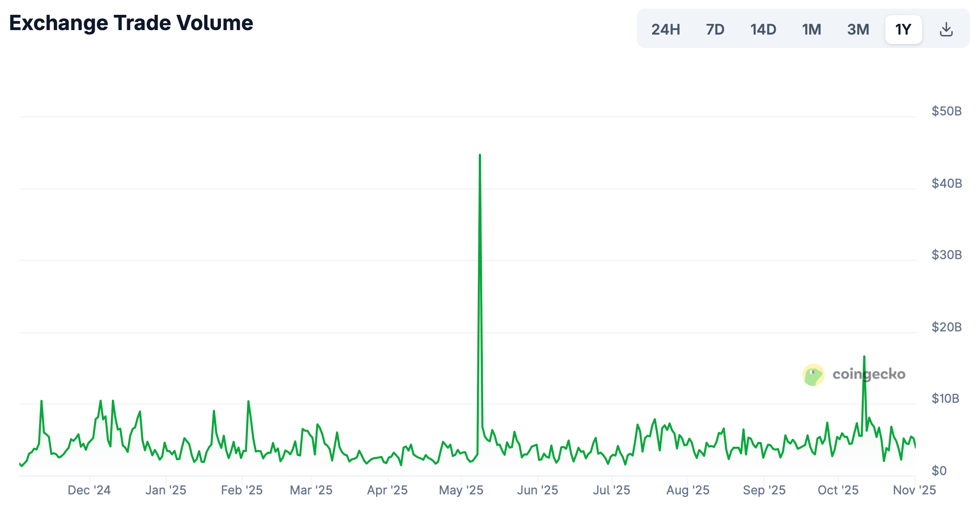Click the CoinGecko gecko logo watermark
The image size is (980, 511).
click(813, 375)
